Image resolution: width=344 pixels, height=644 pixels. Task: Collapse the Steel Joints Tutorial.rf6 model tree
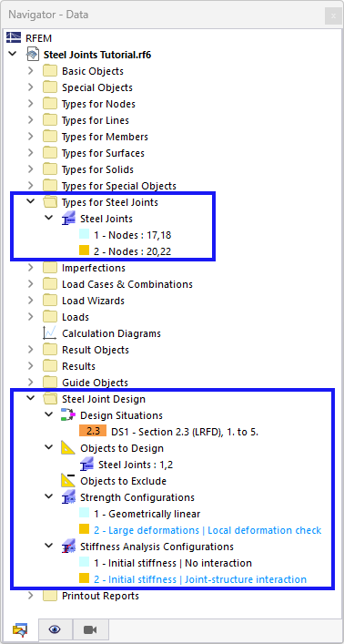tap(13, 54)
